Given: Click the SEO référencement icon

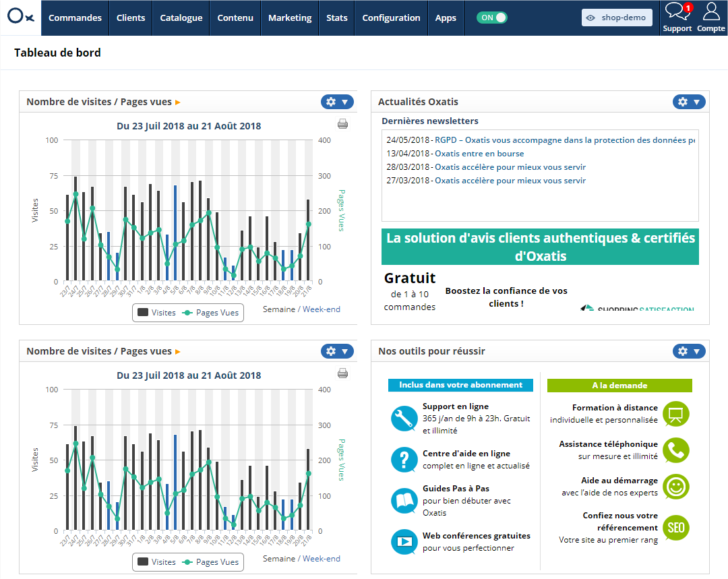Looking at the screenshot, I should [676, 528].
